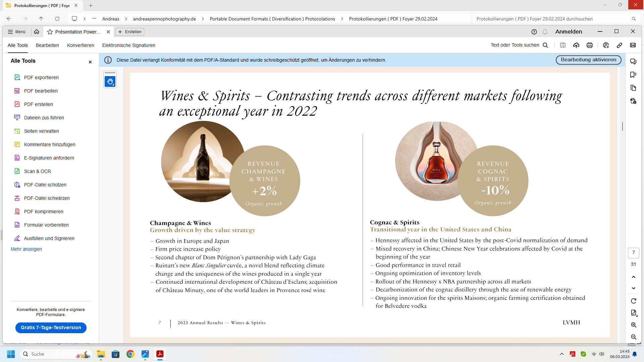Expand chevron after Portable Document Formats

pos(342,19)
